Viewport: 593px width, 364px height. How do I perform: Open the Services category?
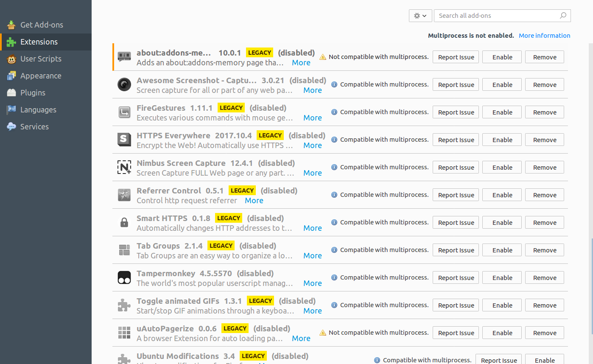pyautogui.click(x=46, y=126)
